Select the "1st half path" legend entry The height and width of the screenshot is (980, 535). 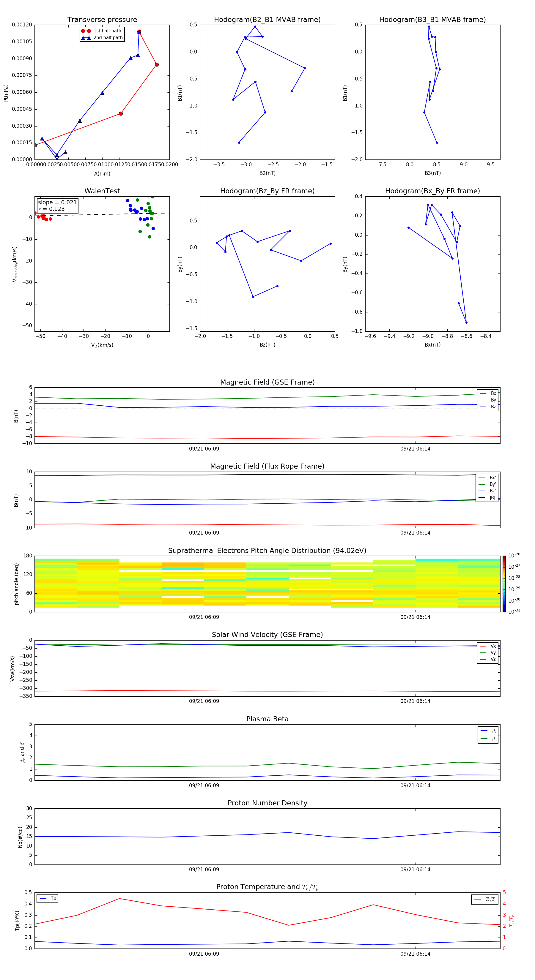click(x=102, y=31)
